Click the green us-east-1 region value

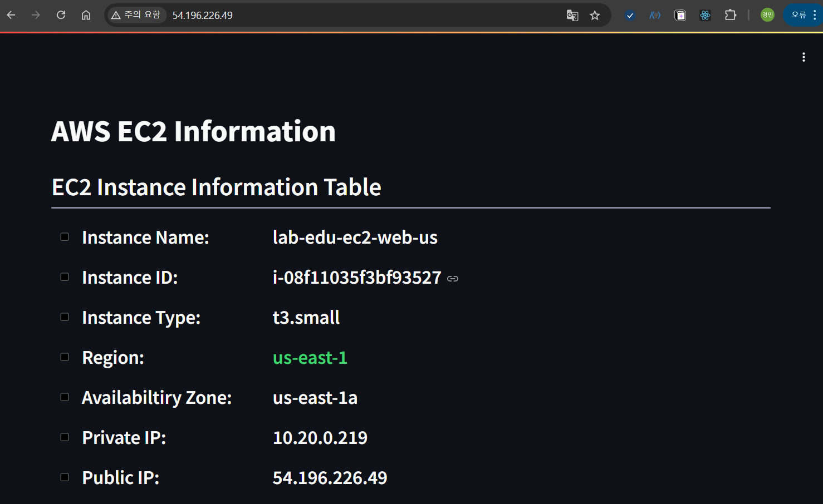tap(310, 358)
